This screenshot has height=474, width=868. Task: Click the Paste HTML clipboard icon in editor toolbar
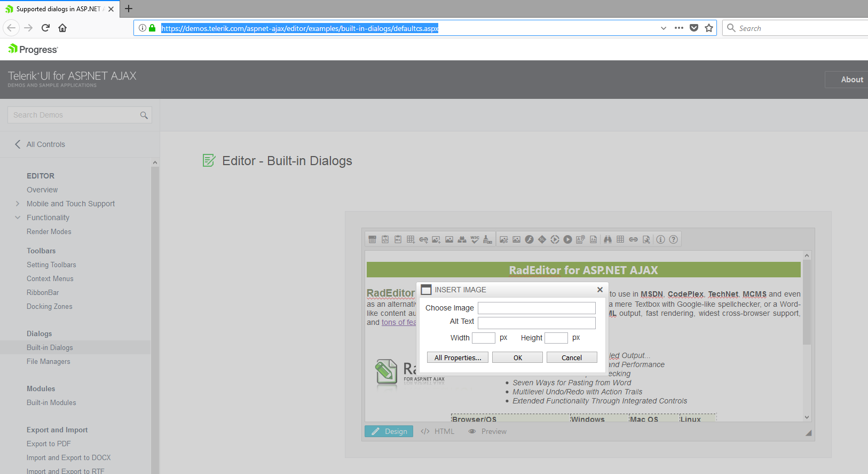tap(385, 239)
